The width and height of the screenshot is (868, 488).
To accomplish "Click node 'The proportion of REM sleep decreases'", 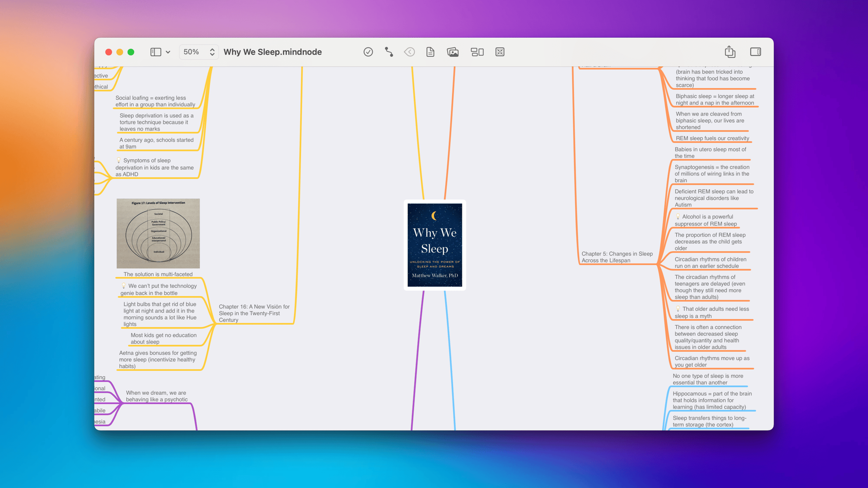I will point(710,241).
